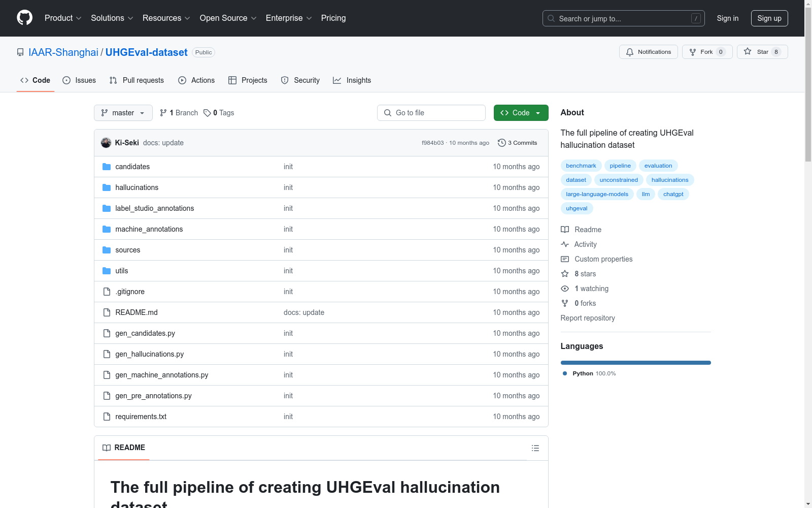This screenshot has height=508, width=812.
Task: Click the .gitignore file icon
Action: pyautogui.click(x=107, y=292)
